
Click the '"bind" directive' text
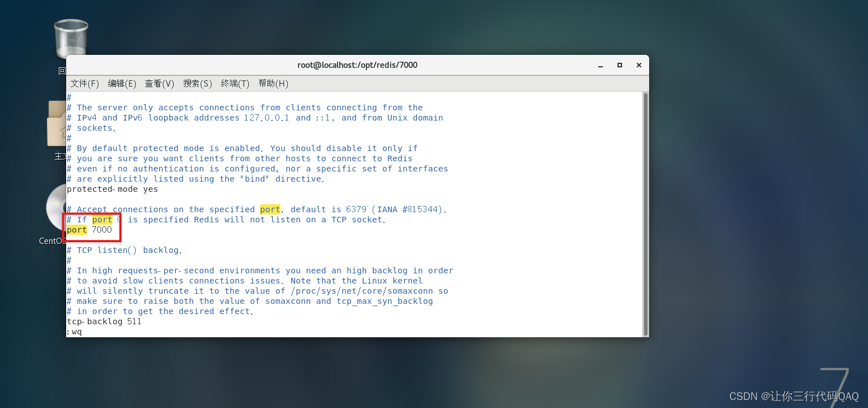point(282,179)
